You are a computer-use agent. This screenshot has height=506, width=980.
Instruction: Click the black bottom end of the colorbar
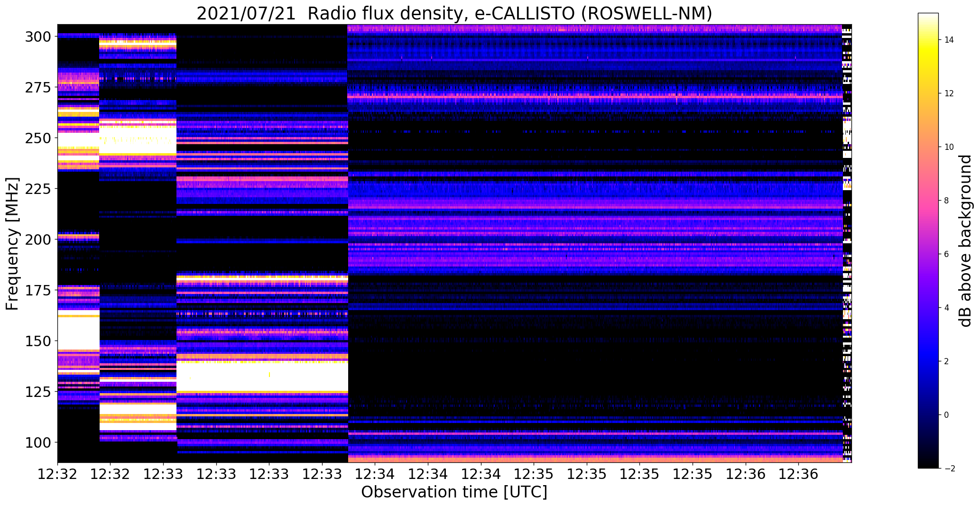928,464
